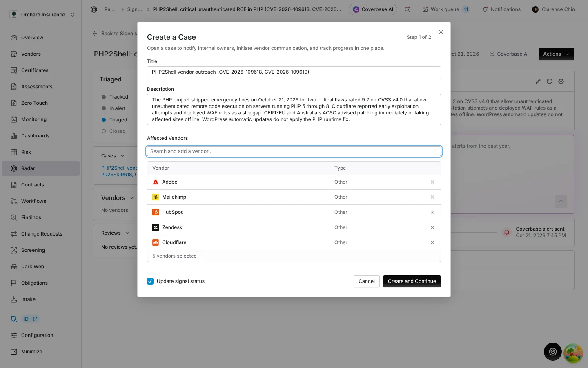The image size is (588, 368).
Task: Remove Mailchimp from affected vendors
Action: 432,197
